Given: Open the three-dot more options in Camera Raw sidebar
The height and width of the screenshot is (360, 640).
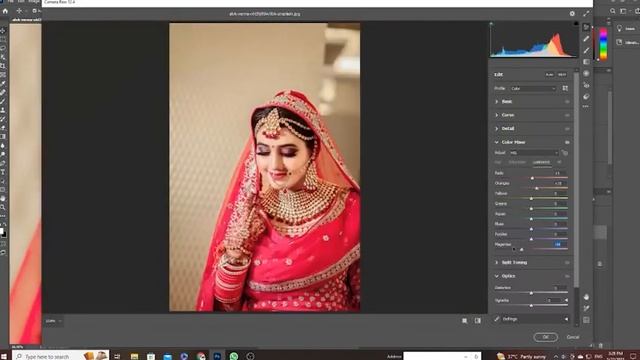Looking at the screenshot, I should tap(586, 107).
